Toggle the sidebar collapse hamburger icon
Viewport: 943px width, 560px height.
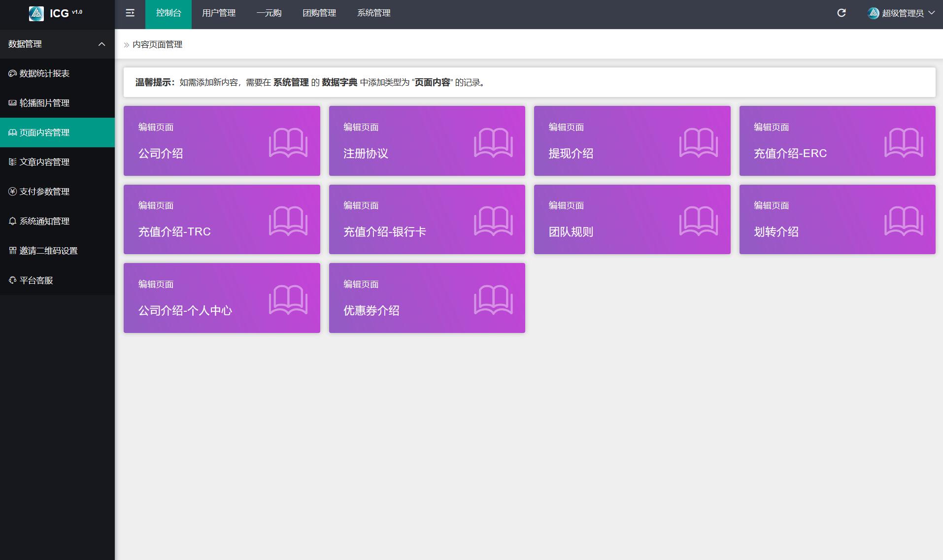click(130, 13)
